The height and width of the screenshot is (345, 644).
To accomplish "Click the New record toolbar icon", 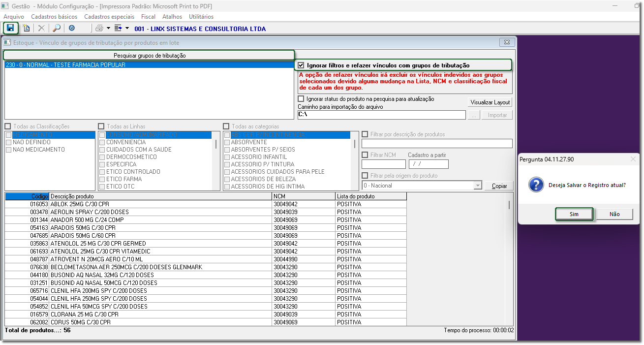I will click(26, 28).
